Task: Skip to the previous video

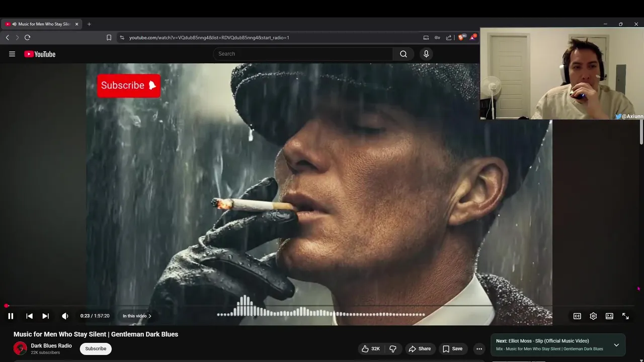Action: click(x=29, y=316)
